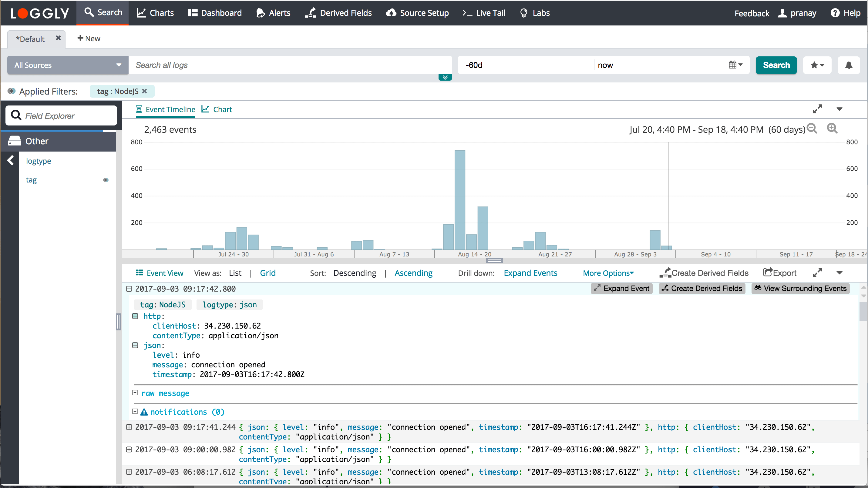Open the More Options dropdown

coord(608,273)
